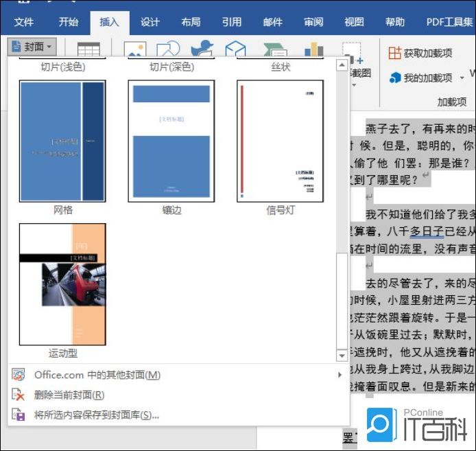Open the 引用 ribbon tab
The width and height of the screenshot is (476, 451).
click(232, 22)
